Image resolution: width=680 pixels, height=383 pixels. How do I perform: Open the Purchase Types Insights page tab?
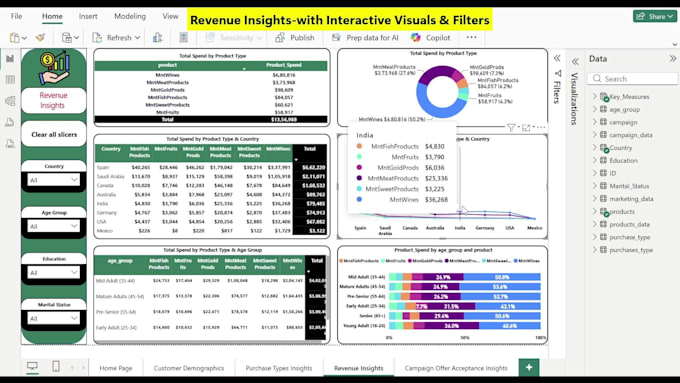tap(279, 368)
